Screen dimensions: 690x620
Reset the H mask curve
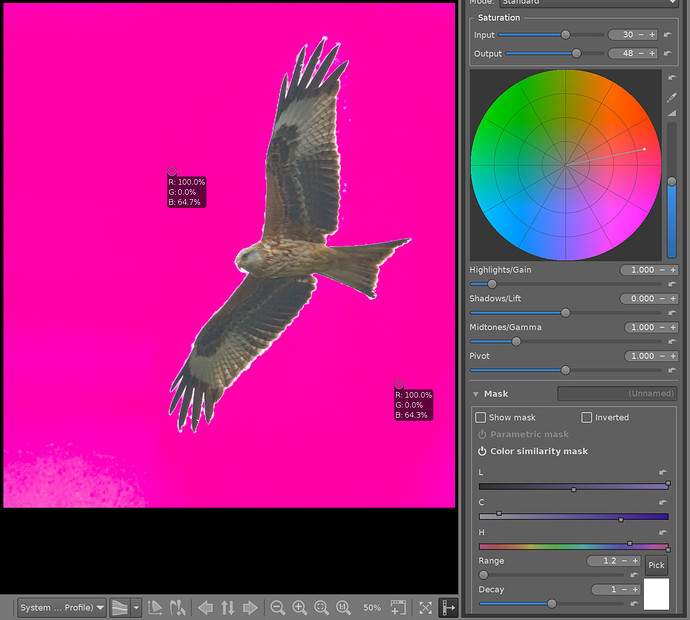click(663, 532)
